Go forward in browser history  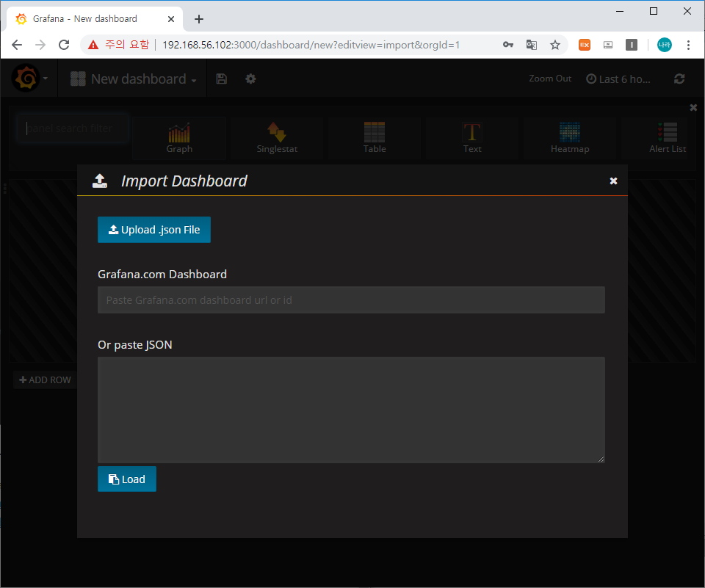pyautogui.click(x=40, y=45)
